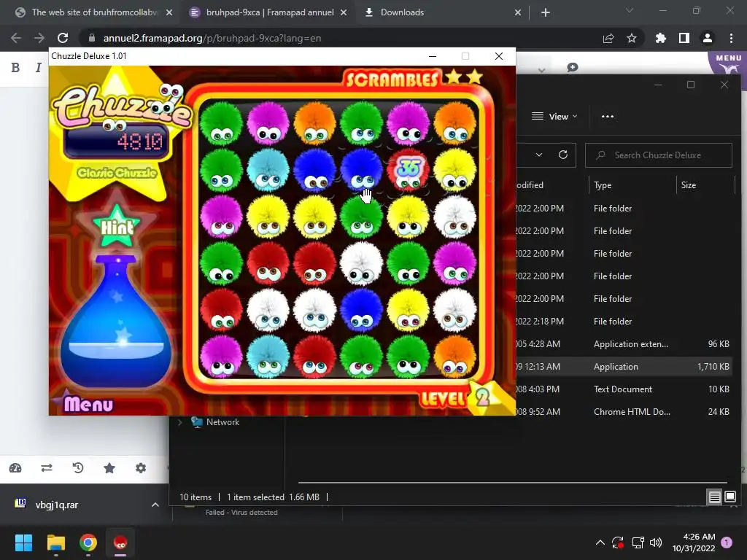The image size is (747, 560).
Task: Share this page icon in address bar
Action: click(x=608, y=38)
